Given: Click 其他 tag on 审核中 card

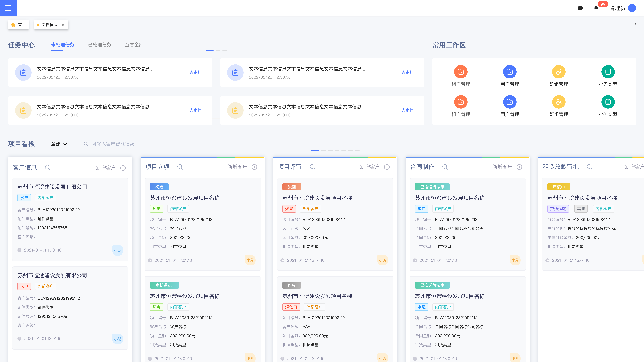Looking at the screenshot, I should (581, 209).
